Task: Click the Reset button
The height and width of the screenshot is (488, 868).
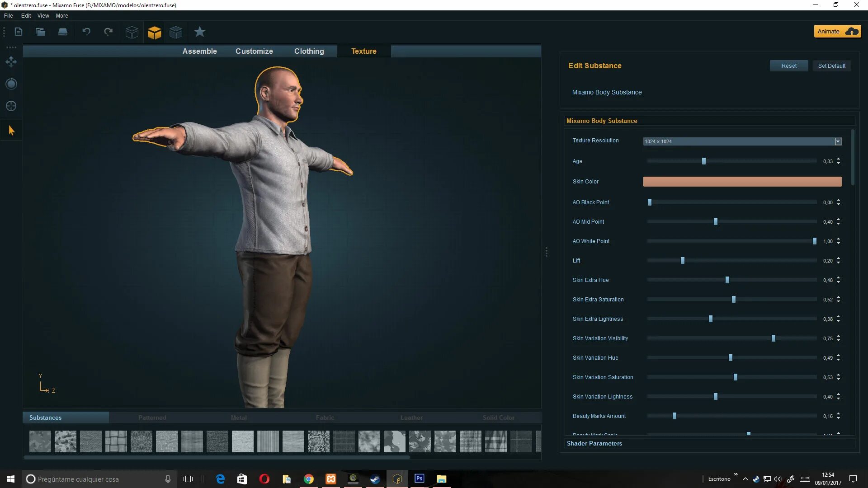Action: coord(788,66)
